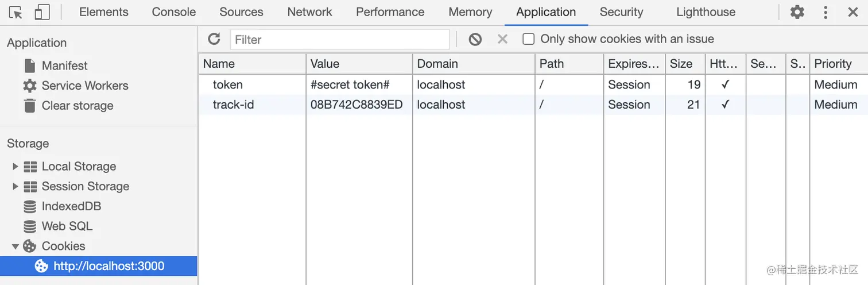Open DevTools settings gear
This screenshot has width=868, height=285.
coord(797,12)
